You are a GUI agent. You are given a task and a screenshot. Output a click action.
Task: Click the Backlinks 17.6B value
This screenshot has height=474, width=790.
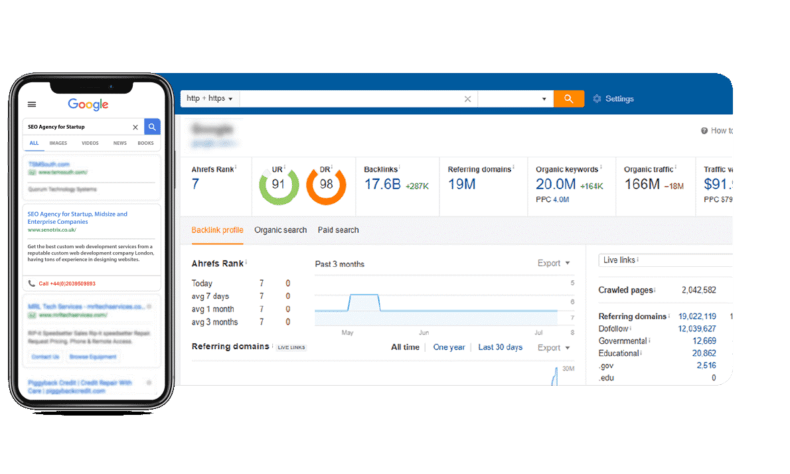(382, 184)
